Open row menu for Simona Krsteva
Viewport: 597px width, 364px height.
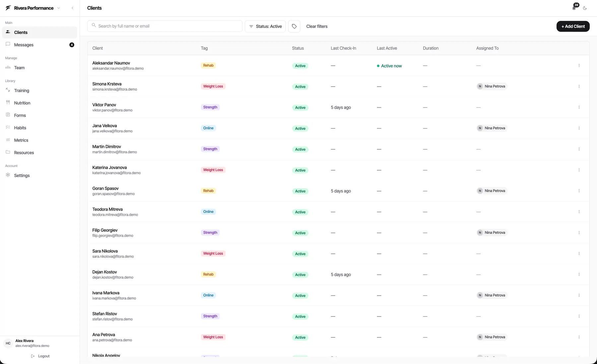pos(579,87)
